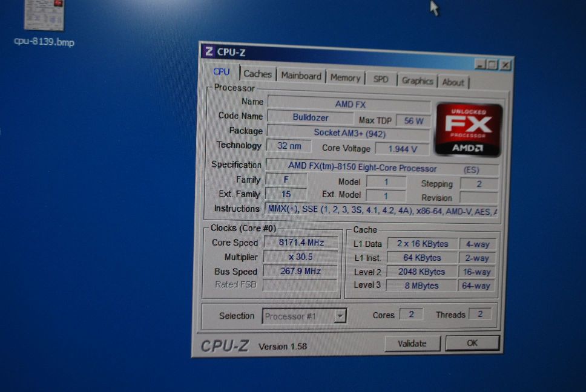
Task: Click the '267.9 MHz' bus speed value
Action: point(300,271)
